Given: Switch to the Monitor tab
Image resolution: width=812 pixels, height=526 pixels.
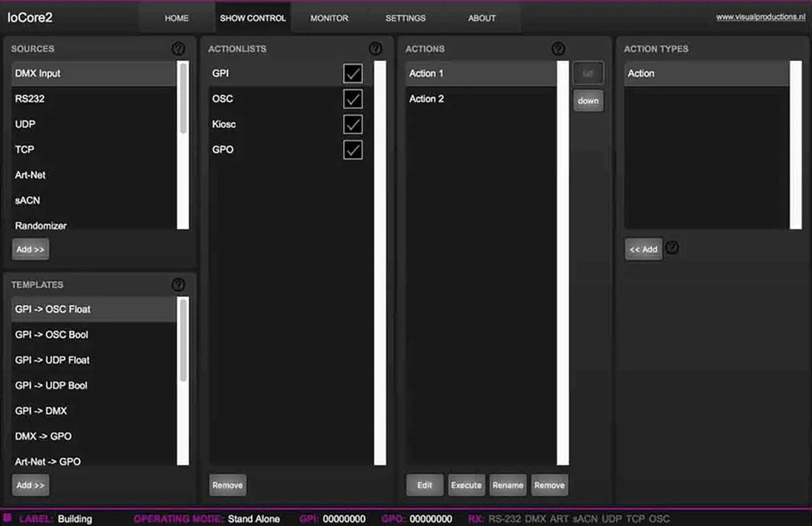Looking at the screenshot, I should tap(329, 17).
